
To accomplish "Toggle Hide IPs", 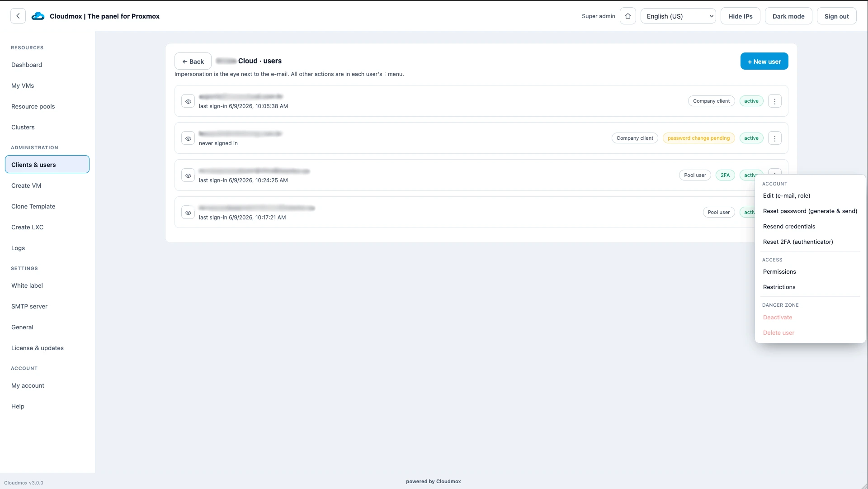I will click(x=741, y=16).
